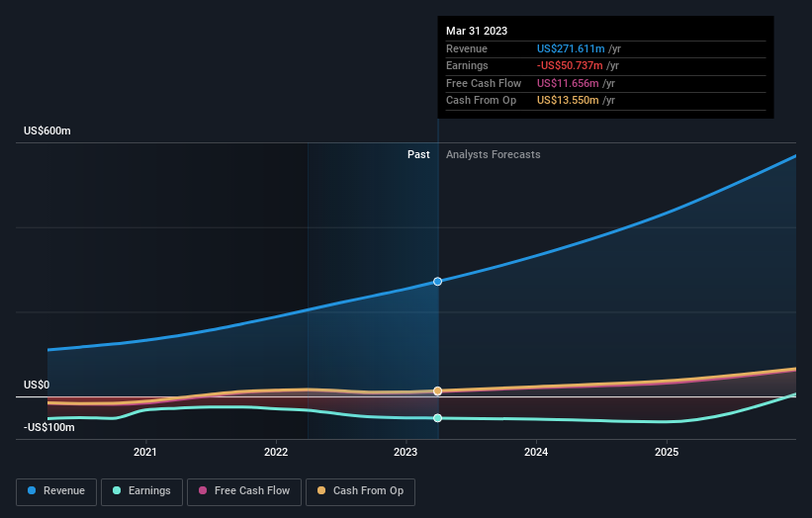Toggle the Free Cash Flow legend button

(x=244, y=491)
